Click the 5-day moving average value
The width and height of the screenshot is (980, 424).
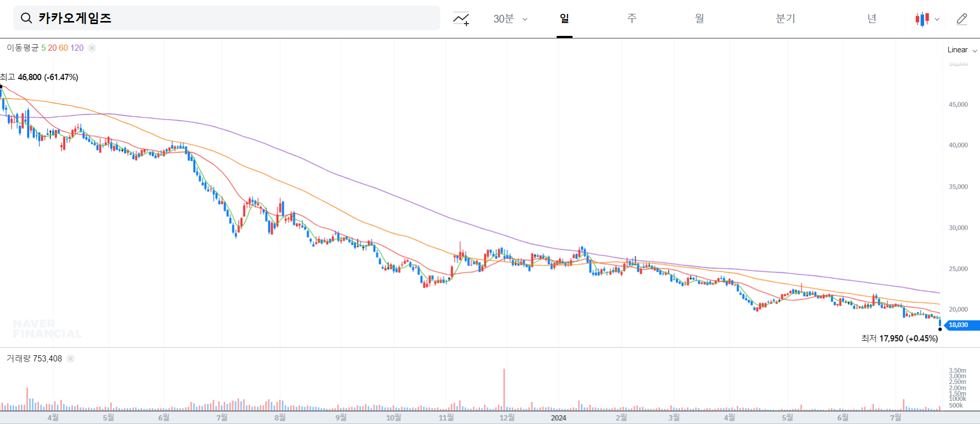pos(44,48)
